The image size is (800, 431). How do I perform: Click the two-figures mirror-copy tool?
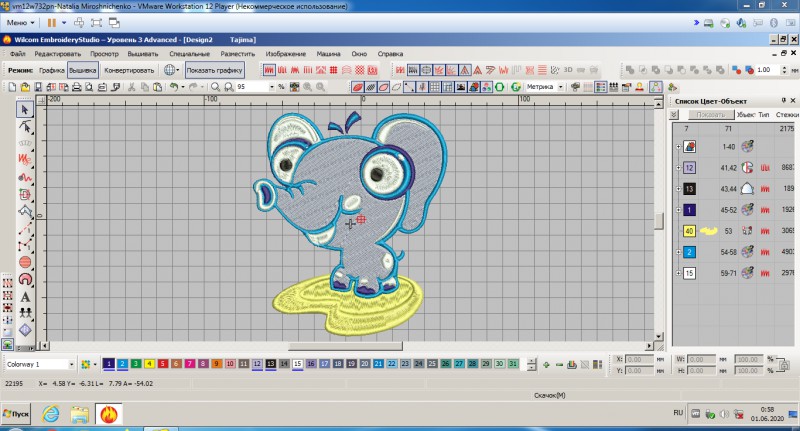(x=24, y=313)
